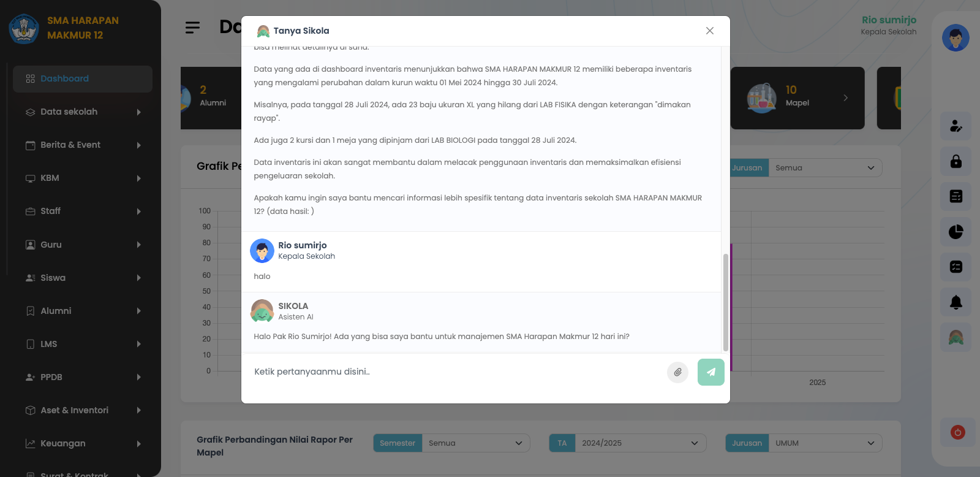The width and height of the screenshot is (980, 477).
Task: Open the Sikola AI assistant avatar icon
Action: click(x=956, y=337)
